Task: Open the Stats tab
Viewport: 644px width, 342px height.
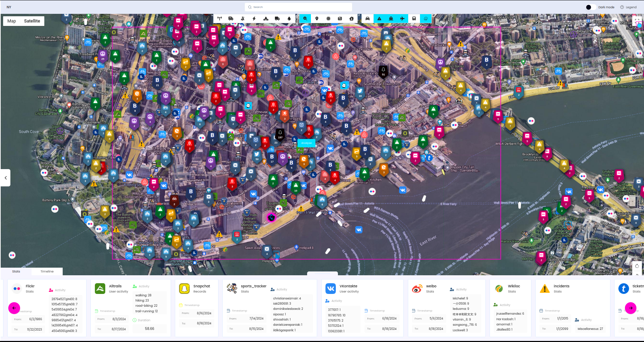Action: pyautogui.click(x=16, y=271)
